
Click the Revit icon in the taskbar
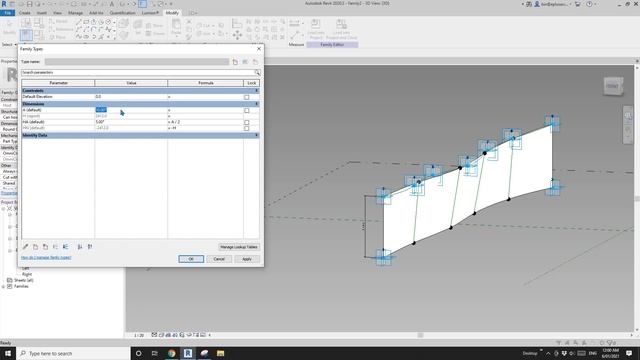pyautogui.click(x=188, y=353)
